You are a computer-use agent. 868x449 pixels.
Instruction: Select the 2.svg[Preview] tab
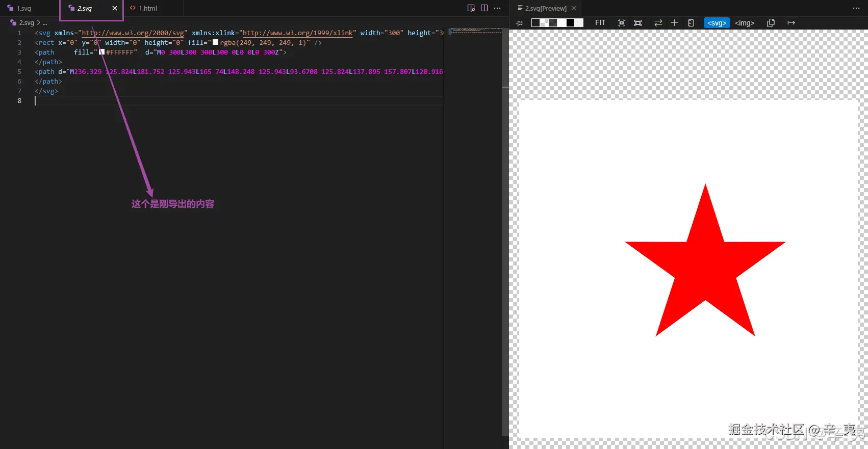[546, 8]
